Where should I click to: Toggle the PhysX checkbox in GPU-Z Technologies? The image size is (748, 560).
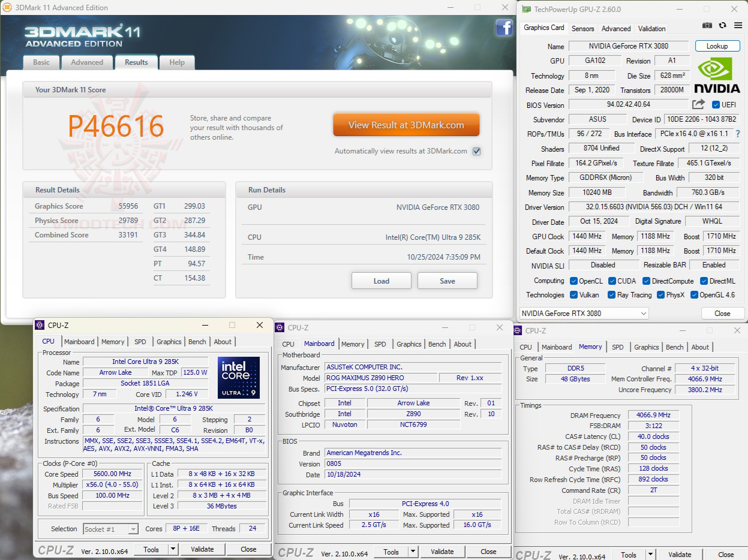(x=662, y=294)
